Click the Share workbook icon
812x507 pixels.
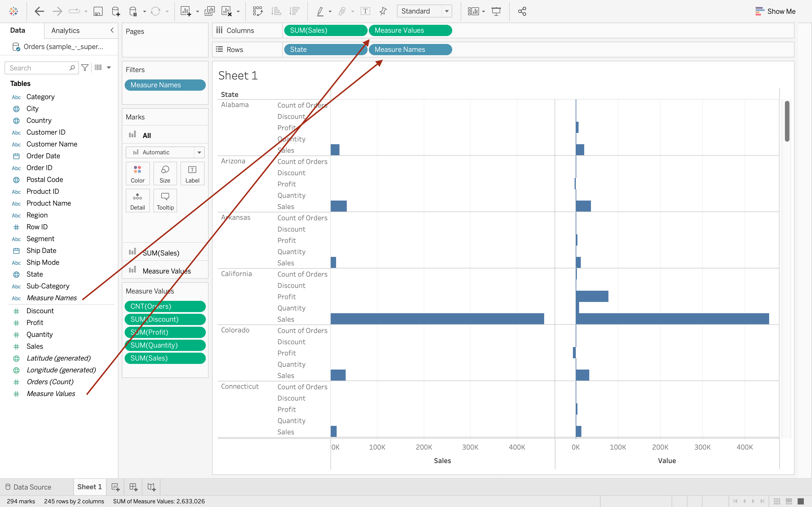[x=522, y=11]
